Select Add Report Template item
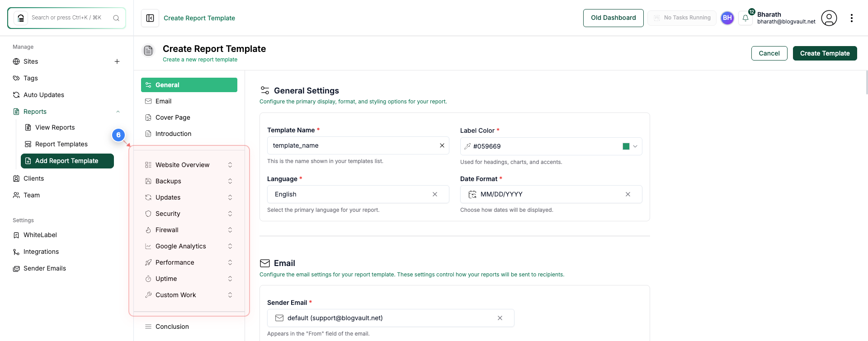This screenshot has width=868, height=341. tap(67, 161)
